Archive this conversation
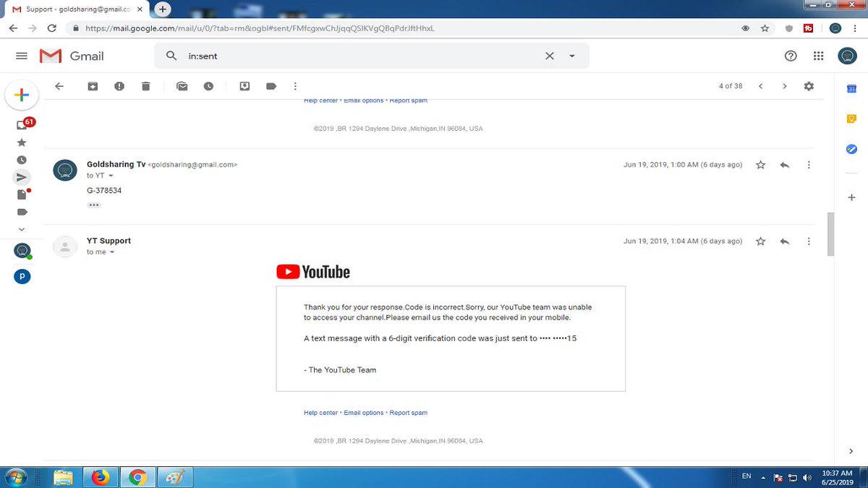868x488 pixels. (93, 86)
